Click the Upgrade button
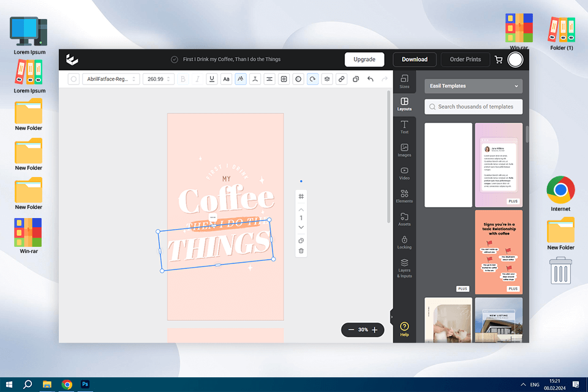Image resolution: width=588 pixels, height=392 pixels. coord(364,59)
